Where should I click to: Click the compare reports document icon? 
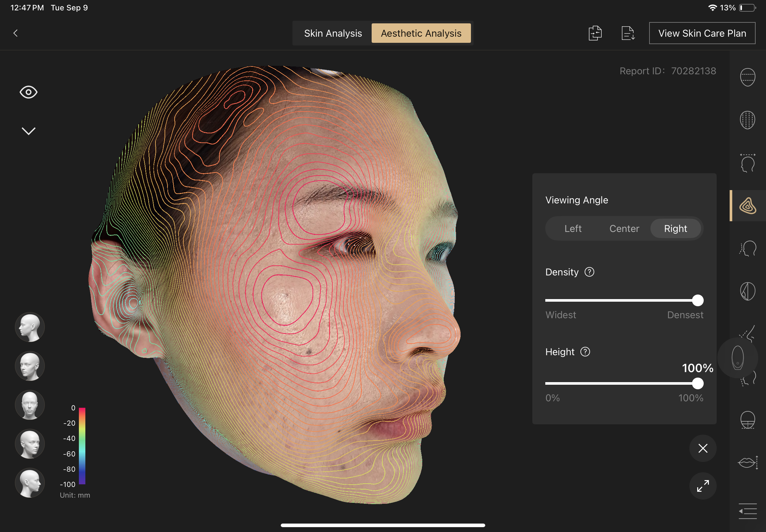[x=595, y=33]
